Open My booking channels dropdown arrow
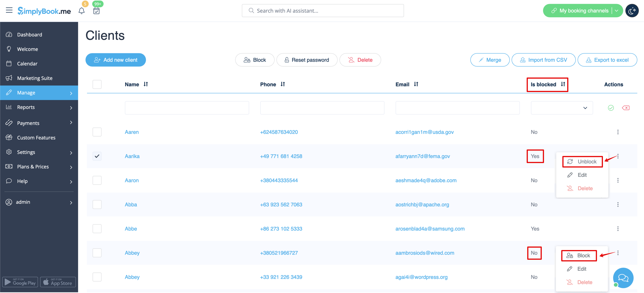 [x=617, y=11]
